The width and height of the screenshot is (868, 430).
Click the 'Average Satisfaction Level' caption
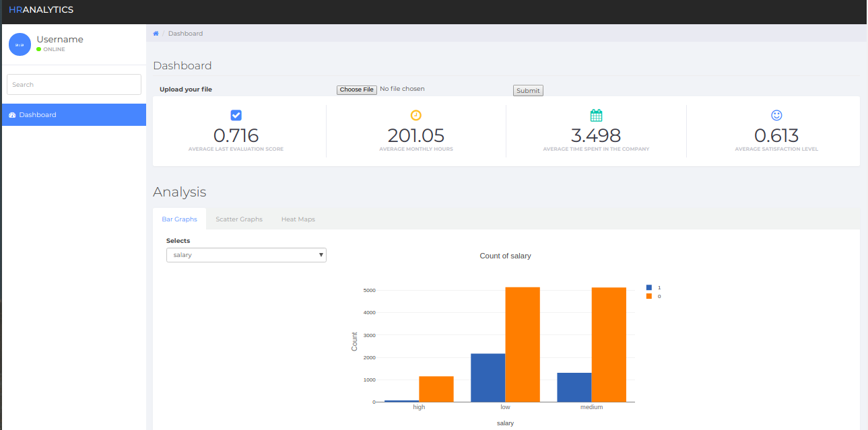click(x=776, y=149)
